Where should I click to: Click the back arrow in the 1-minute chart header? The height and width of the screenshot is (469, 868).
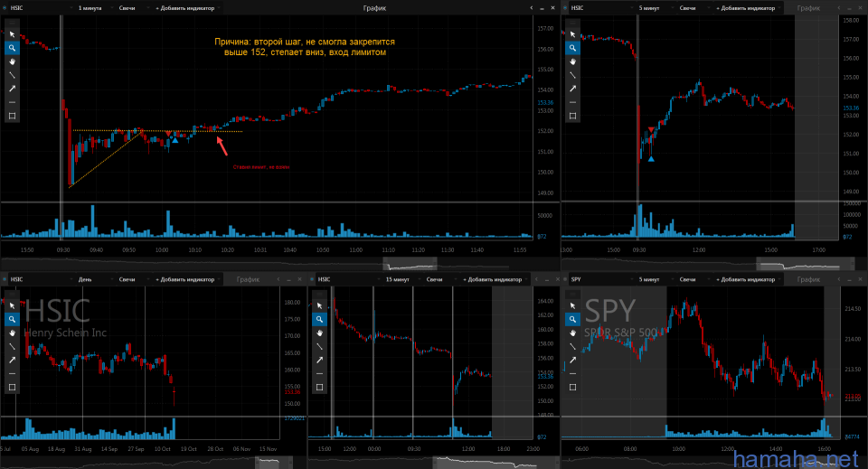coord(531,8)
